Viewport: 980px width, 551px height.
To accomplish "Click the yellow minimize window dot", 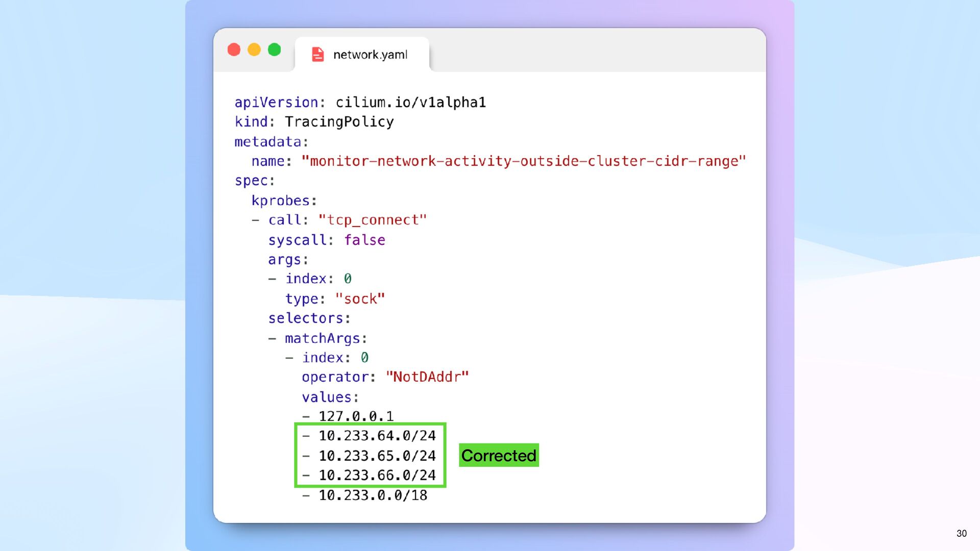I will click(x=254, y=49).
